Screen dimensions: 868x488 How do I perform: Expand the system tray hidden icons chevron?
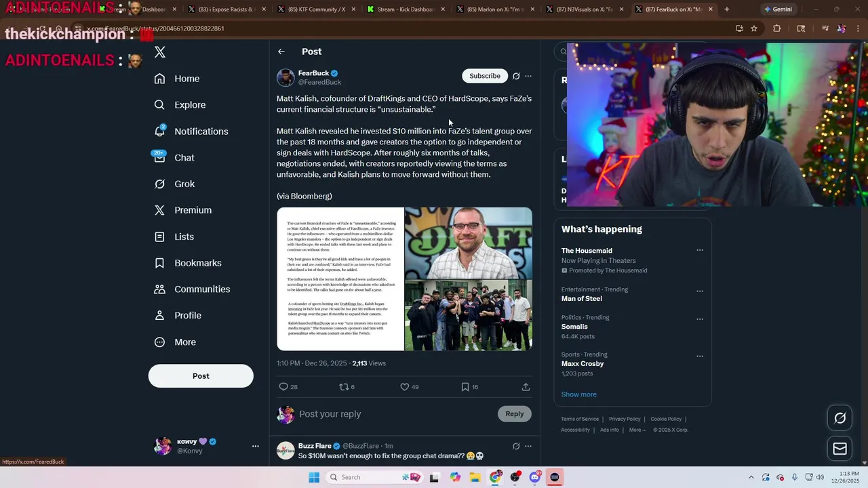click(751, 477)
